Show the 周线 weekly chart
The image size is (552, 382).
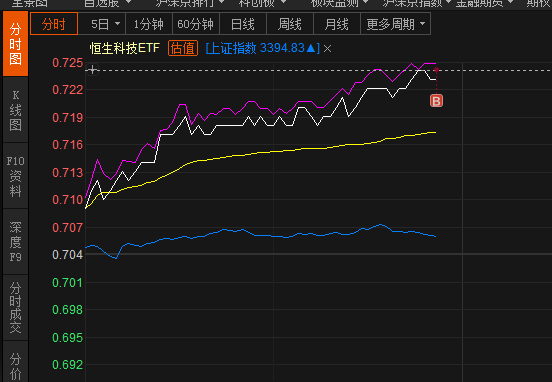290,24
